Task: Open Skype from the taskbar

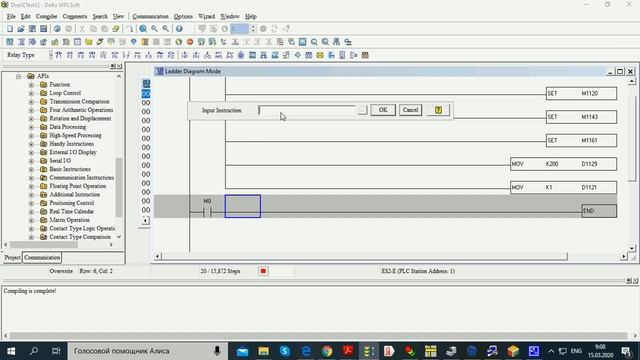Action: (x=284, y=351)
